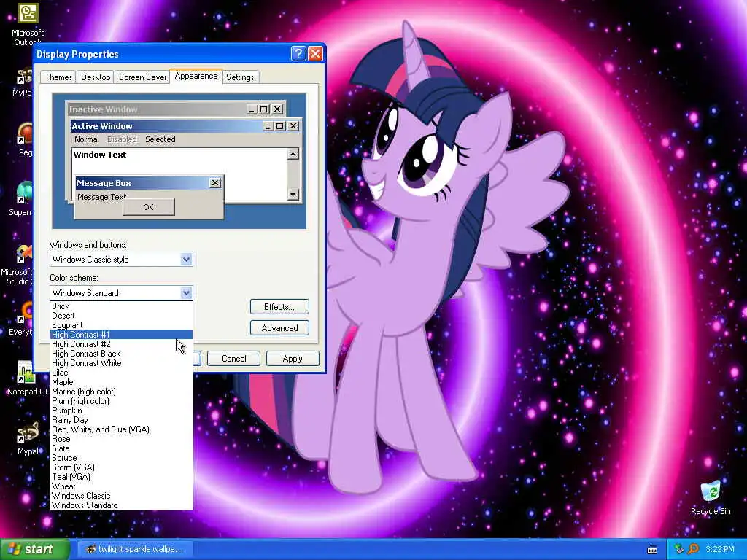Click Normal menu item in preview
747x560 pixels.
click(86, 139)
